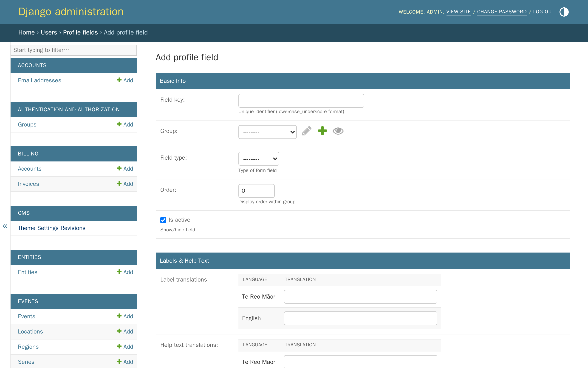Focus the sidebar filter input

(x=74, y=50)
